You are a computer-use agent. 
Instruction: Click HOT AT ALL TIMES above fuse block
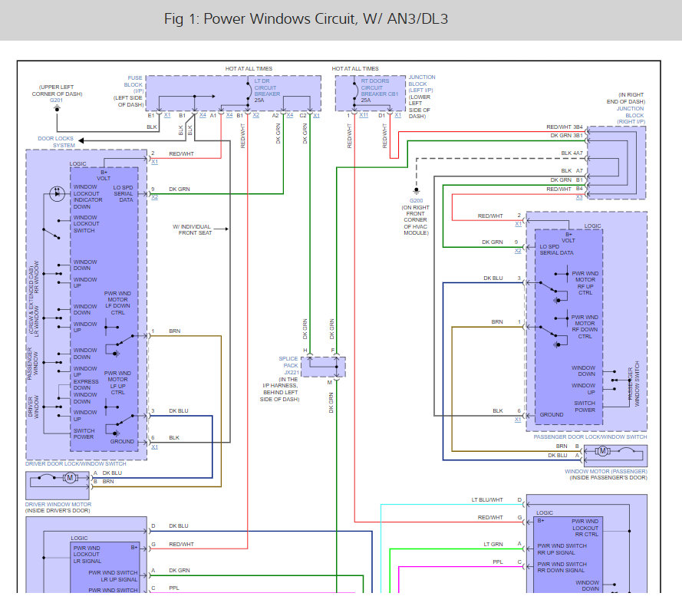[249, 69]
